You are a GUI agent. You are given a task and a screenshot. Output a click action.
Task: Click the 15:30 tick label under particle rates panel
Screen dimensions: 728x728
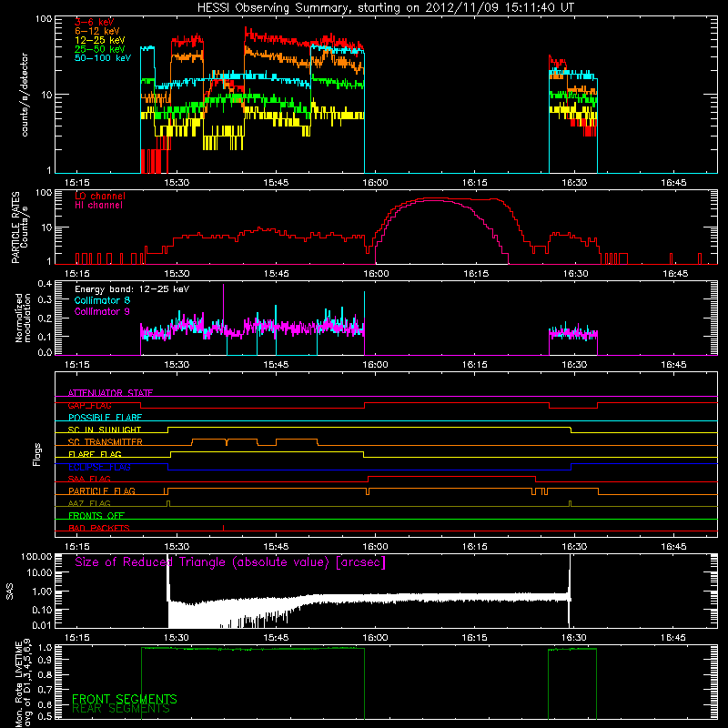coord(177,274)
